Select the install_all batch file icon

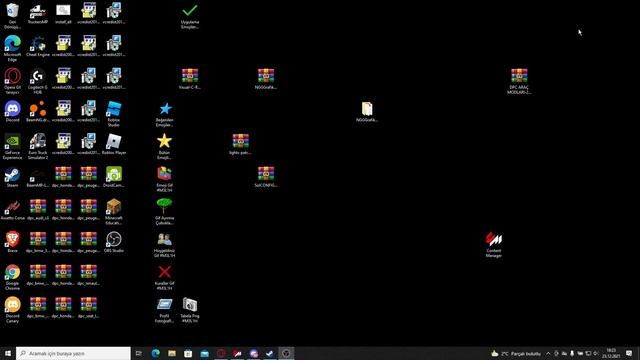click(63, 13)
